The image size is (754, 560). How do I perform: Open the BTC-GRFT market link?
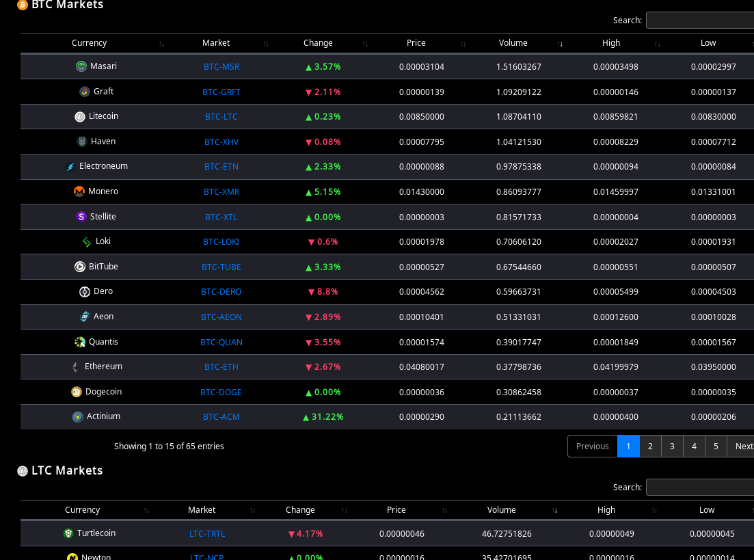[x=221, y=92]
